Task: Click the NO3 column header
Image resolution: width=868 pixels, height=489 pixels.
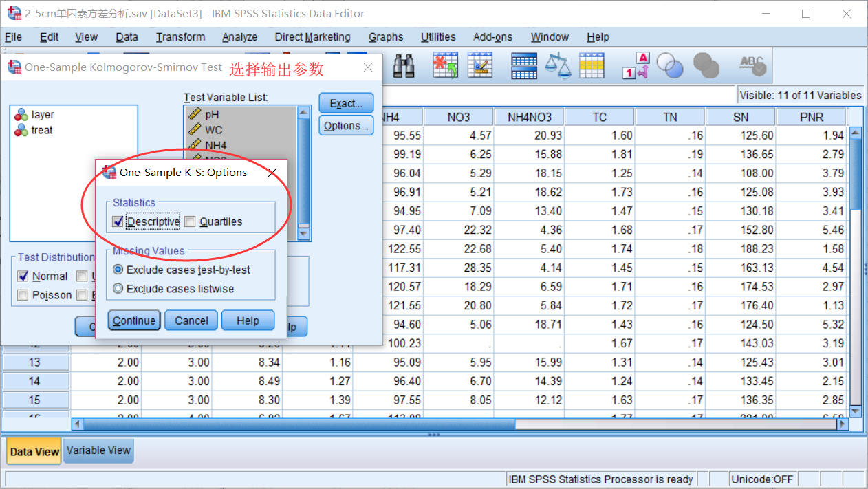Action: point(459,117)
